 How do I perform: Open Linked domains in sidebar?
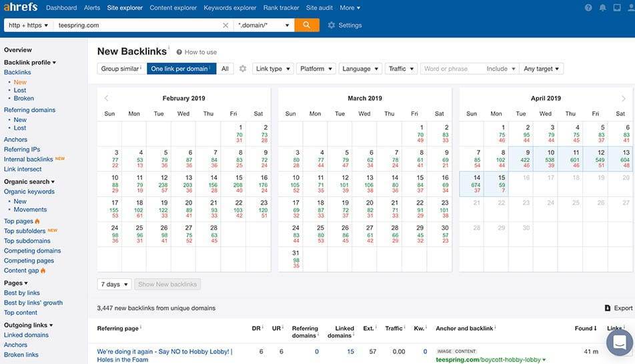pyautogui.click(x=26, y=335)
